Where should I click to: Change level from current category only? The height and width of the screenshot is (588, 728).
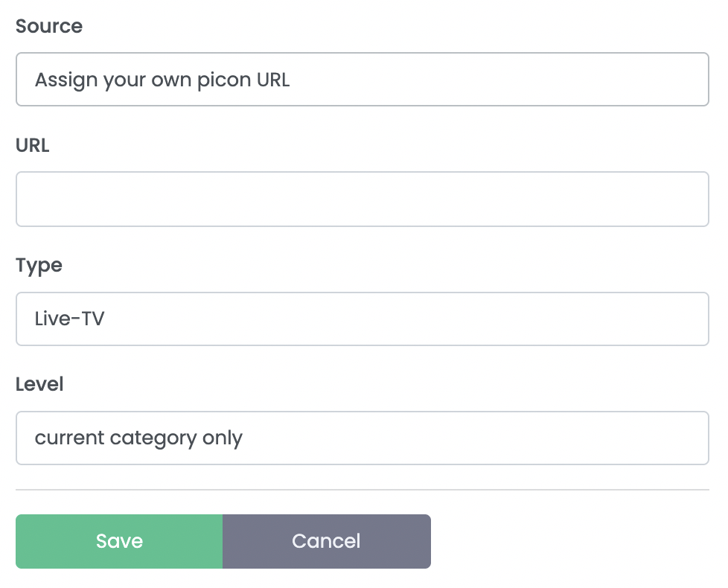[362, 438]
